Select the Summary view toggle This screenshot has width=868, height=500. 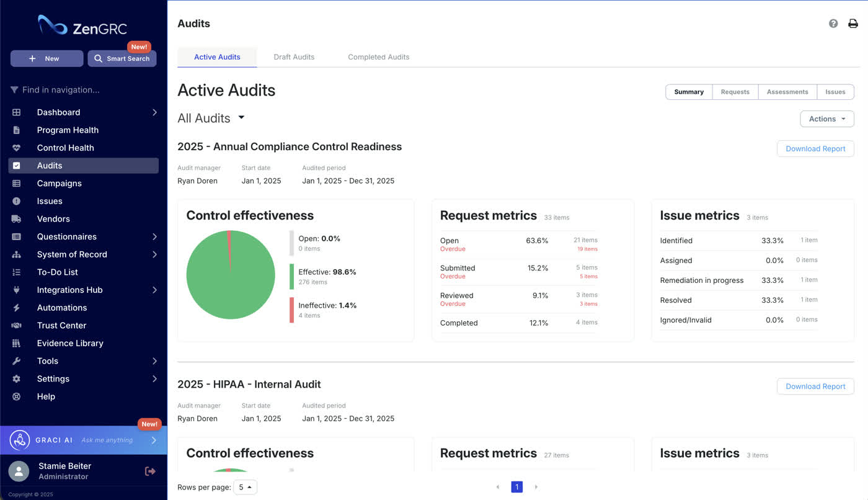point(689,92)
